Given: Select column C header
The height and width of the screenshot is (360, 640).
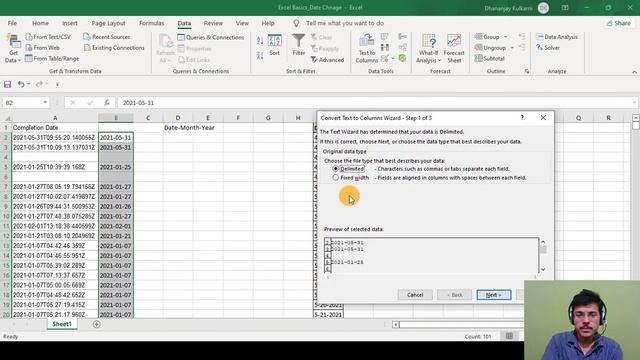Looking at the screenshot, I should click(x=148, y=118).
